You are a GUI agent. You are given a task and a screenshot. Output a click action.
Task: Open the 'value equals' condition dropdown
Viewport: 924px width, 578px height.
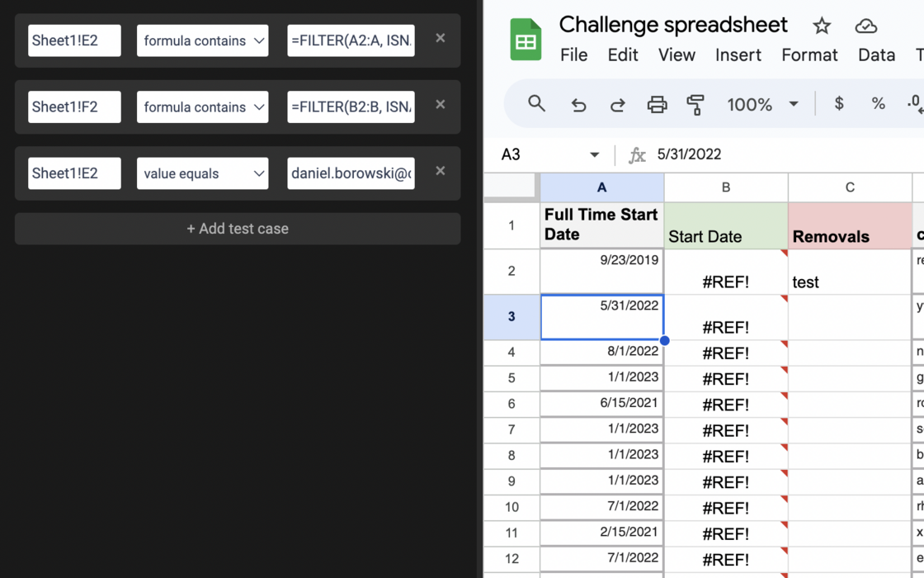(x=202, y=173)
